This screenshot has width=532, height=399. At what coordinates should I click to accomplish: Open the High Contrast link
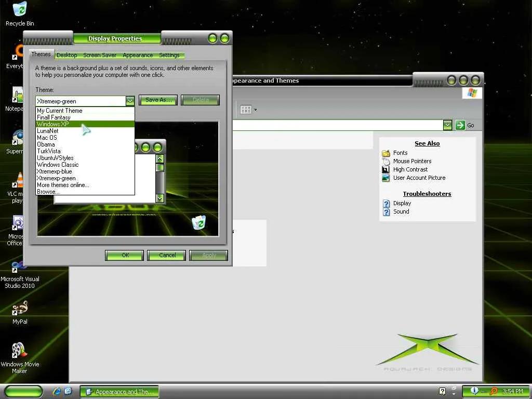coord(410,169)
